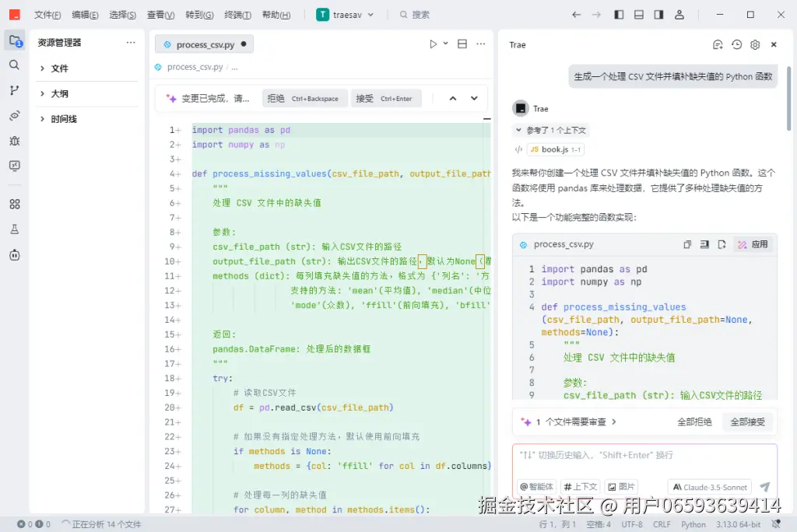Go forward in navigation history

[x=596, y=15]
